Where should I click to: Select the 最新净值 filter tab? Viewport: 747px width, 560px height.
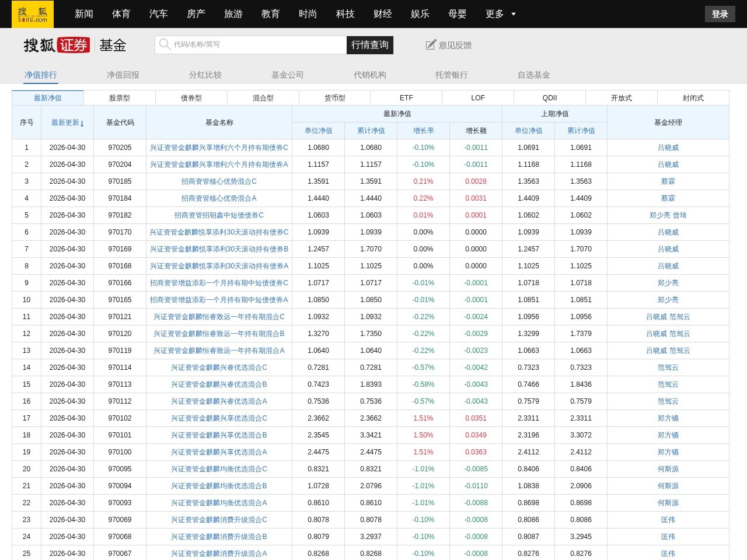click(48, 98)
